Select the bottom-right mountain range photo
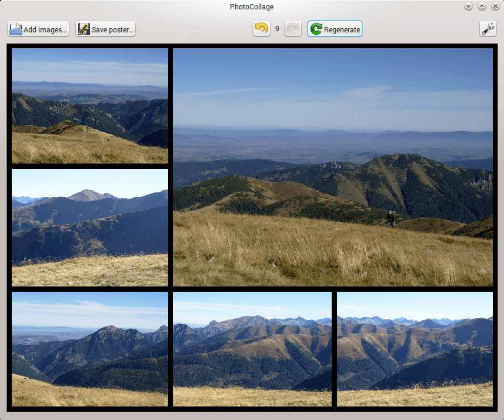Screen dimensions: 504x420 (x=415, y=349)
